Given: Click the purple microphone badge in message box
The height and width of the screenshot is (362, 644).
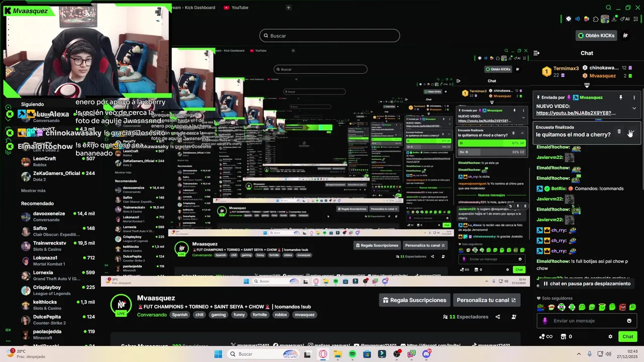Looking at the screenshot, I should click(x=545, y=321).
